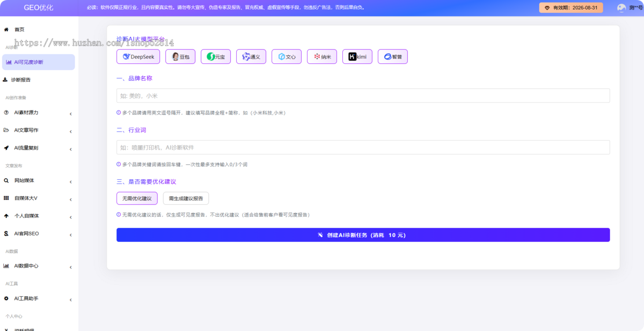Click the magnifier icon beside 网站媒体
Image resolution: width=644 pixels, height=331 pixels.
coord(6,181)
